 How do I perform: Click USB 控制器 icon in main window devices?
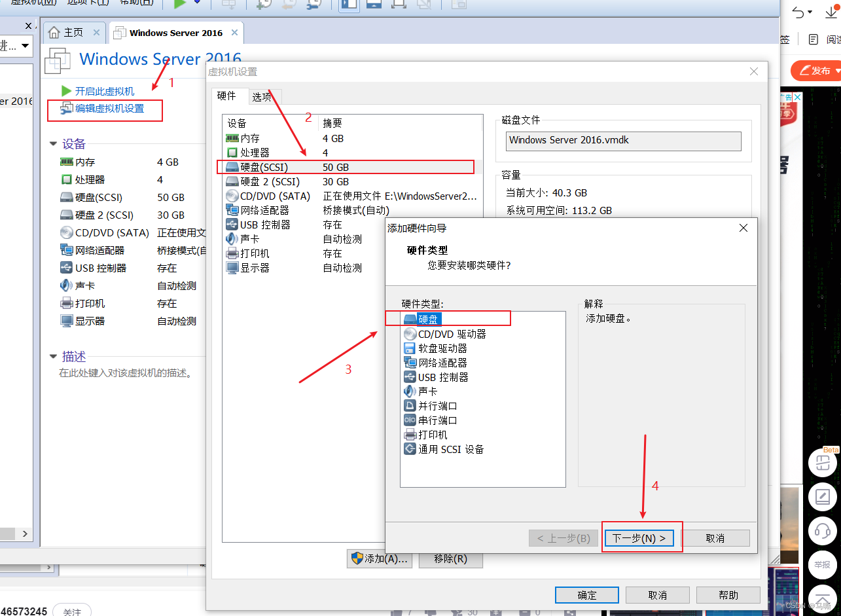click(66, 268)
